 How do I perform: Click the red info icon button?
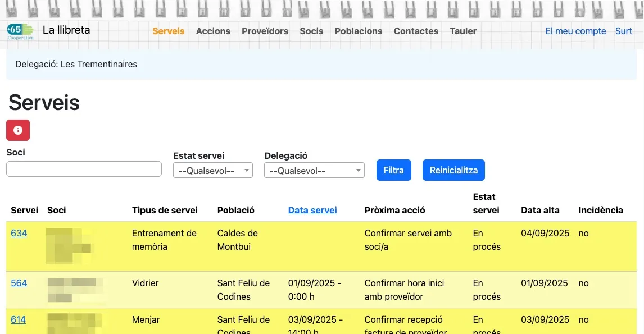tap(17, 130)
